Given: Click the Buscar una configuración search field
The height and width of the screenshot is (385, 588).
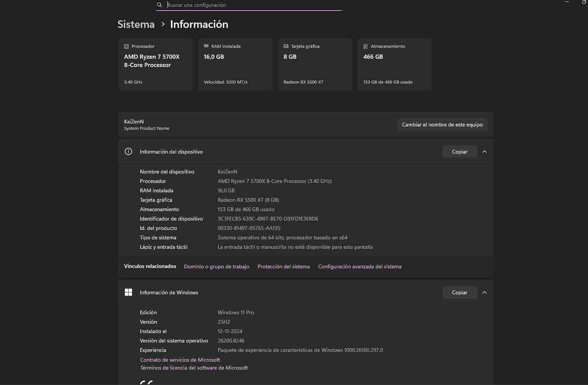Looking at the screenshot, I should point(249,5).
